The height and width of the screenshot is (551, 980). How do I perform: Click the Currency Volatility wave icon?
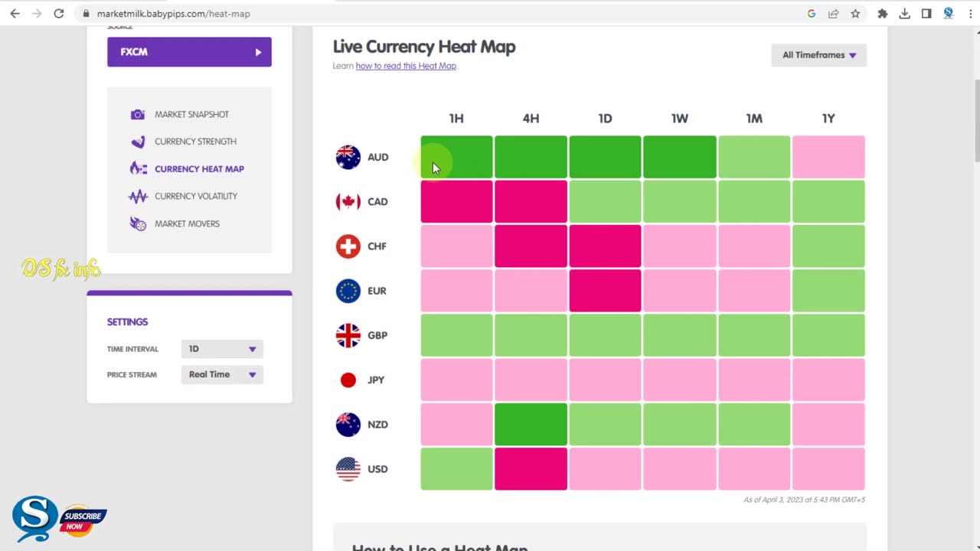pyautogui.click(x=138, y=196)
